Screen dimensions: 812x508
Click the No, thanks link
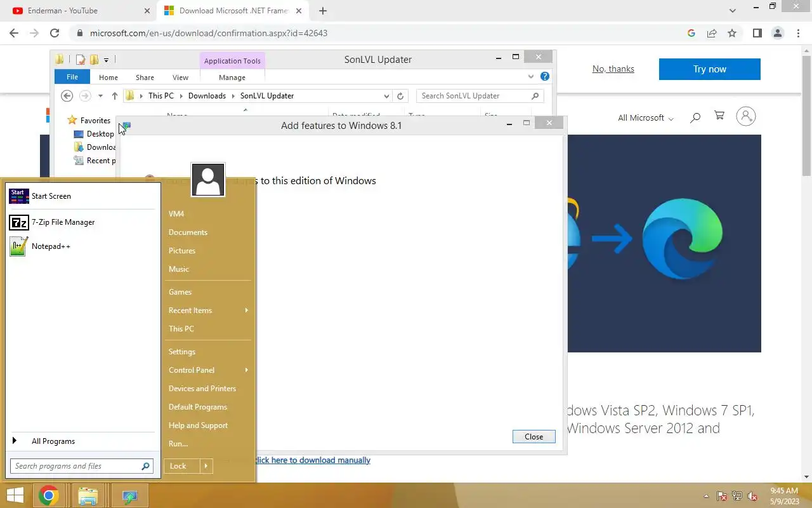click(x=613, y=69)
